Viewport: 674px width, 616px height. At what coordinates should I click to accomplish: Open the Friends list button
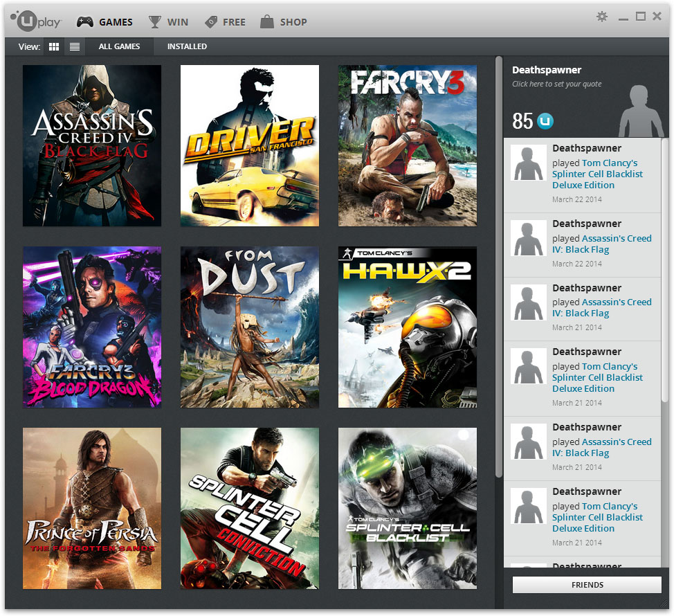[x=587, y=585]
